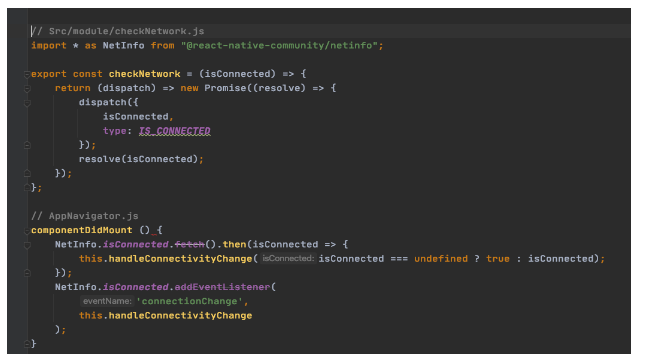Click closing fold marker of checkNetwork function
Viewport: 645px width, 361px height.
click(27, 188)
